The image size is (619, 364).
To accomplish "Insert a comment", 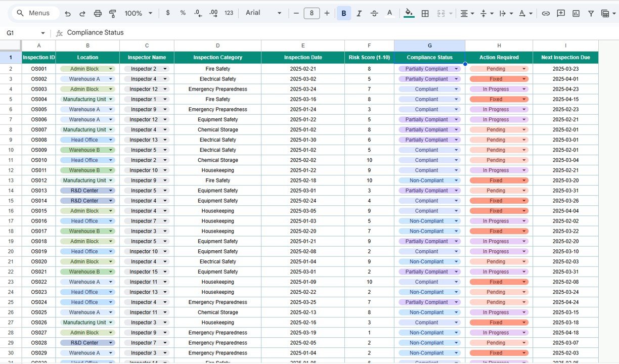I will [x=561, y=13].
